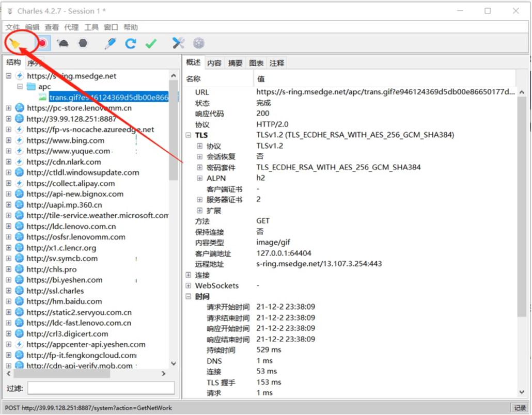Expand the 服务器证书 row
The height and width of the screenshot is (415, 532).
tap(200, 200)
